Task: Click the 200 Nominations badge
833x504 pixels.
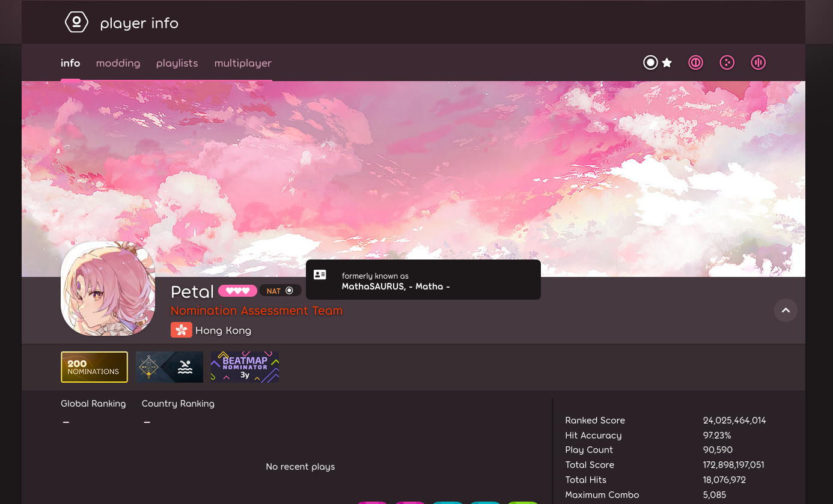Action: (x=94, y=367)
